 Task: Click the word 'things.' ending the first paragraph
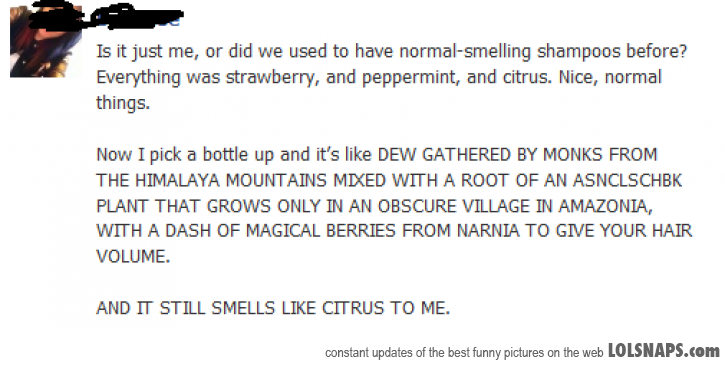click(123, 103)
